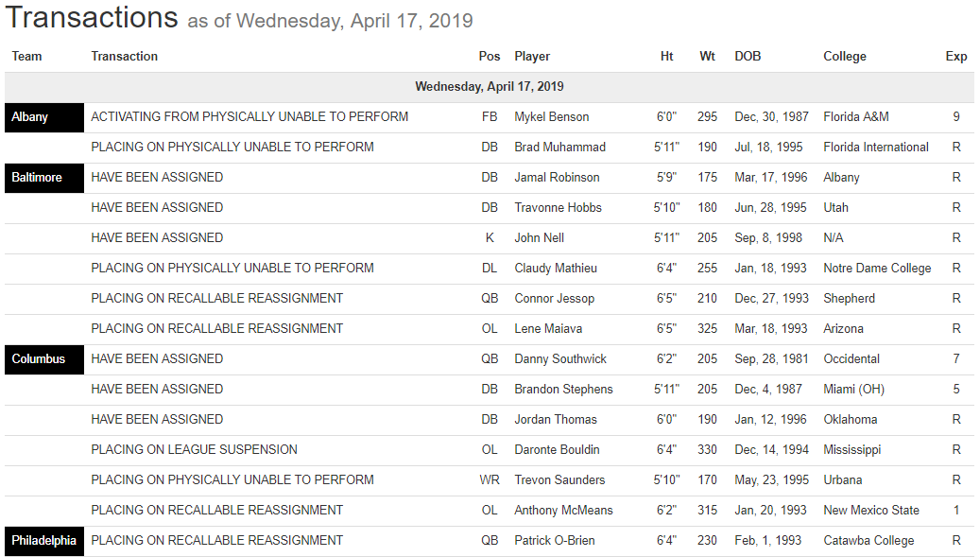Viewport: 980px width, 557px height.
Task: Click the Wednesday, April 17, 2019 date row
Action: pyautogui.click(x=490, y=87)
